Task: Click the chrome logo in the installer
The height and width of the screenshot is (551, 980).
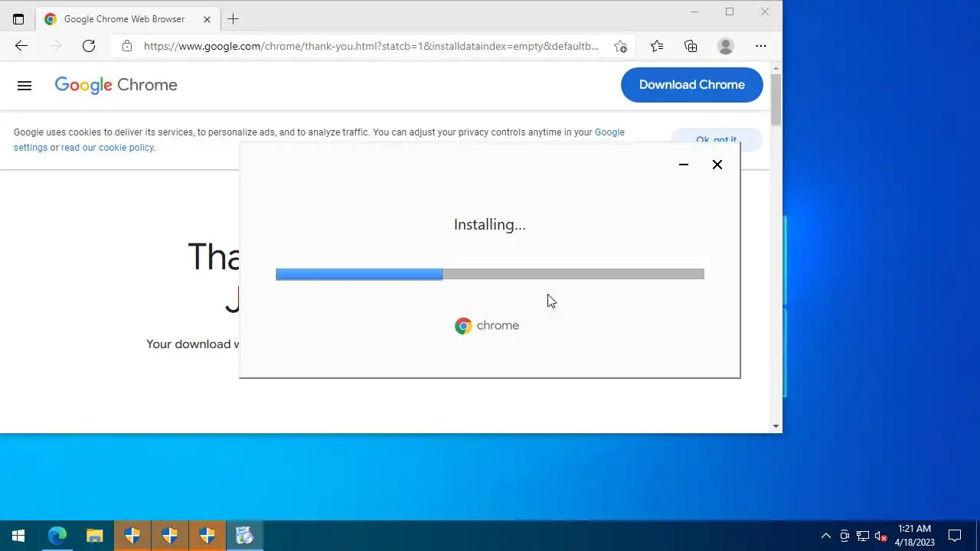Action: (x=487, y=326)
